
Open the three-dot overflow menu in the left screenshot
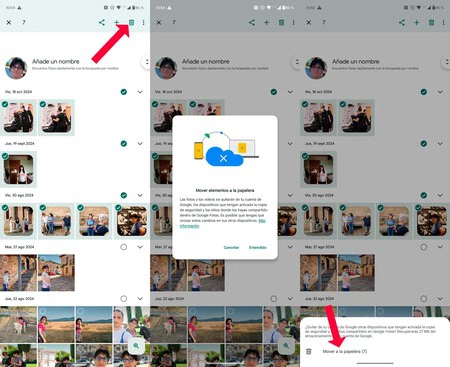(x=144, y=22)
